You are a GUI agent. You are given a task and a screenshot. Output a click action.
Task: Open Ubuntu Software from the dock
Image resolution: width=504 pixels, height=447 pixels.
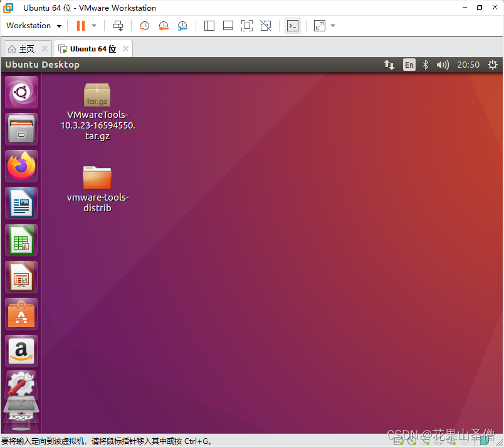point(21,313)
